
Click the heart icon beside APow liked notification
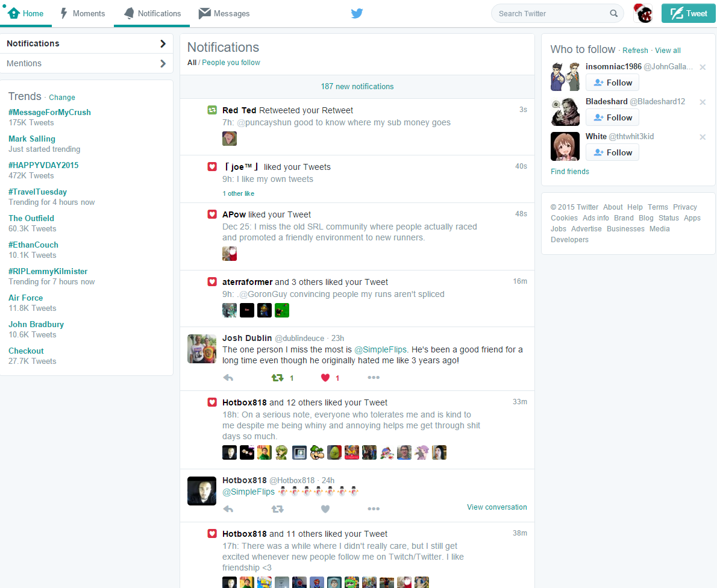point(212,214)
